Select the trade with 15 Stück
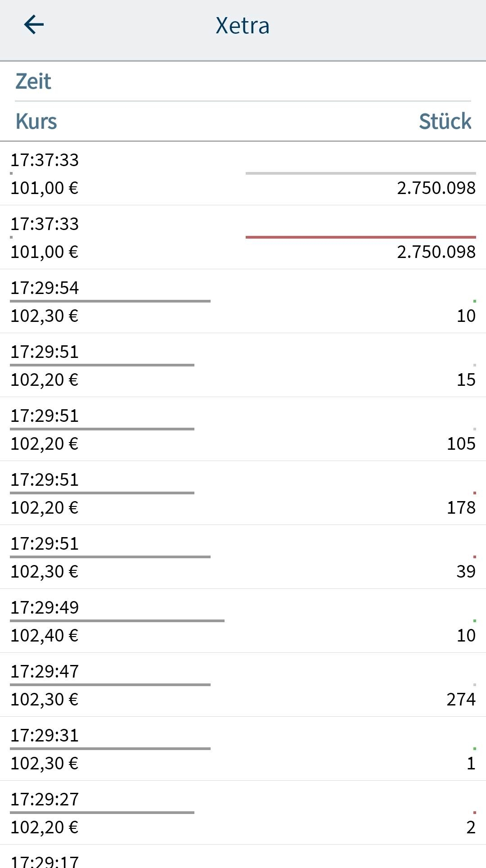This screenshot has width=486, height=868. [243, 366]
